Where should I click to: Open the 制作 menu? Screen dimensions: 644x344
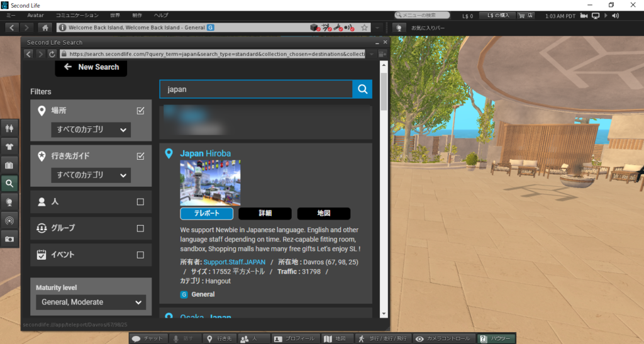137,15
